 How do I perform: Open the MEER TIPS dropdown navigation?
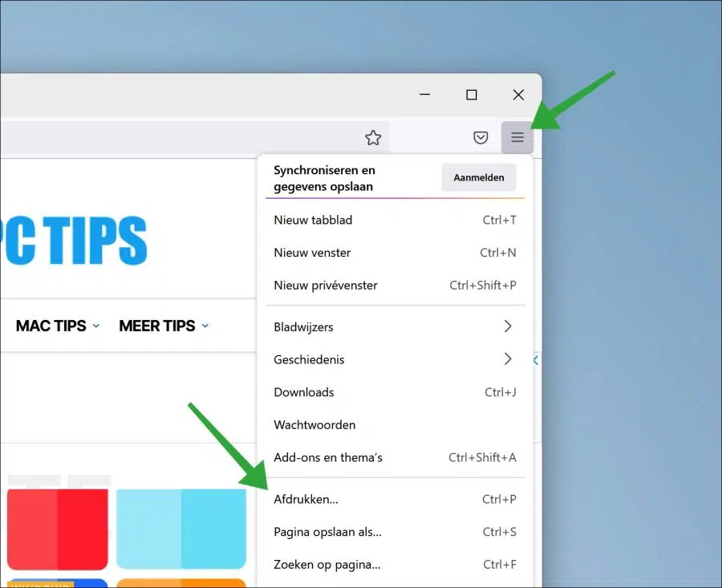click(x=164, y=326)
